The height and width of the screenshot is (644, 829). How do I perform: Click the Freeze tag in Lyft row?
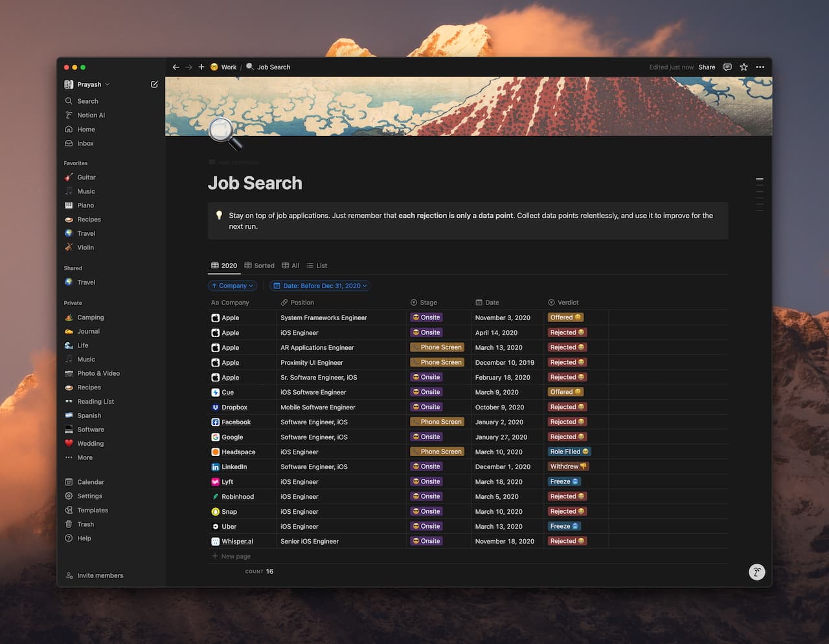pos(564,481)
